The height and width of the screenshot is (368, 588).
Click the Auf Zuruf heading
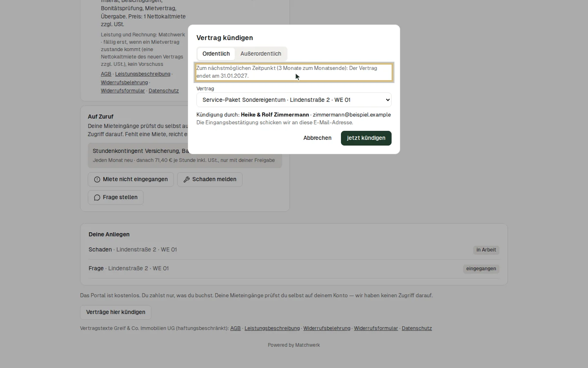[100, 117]
